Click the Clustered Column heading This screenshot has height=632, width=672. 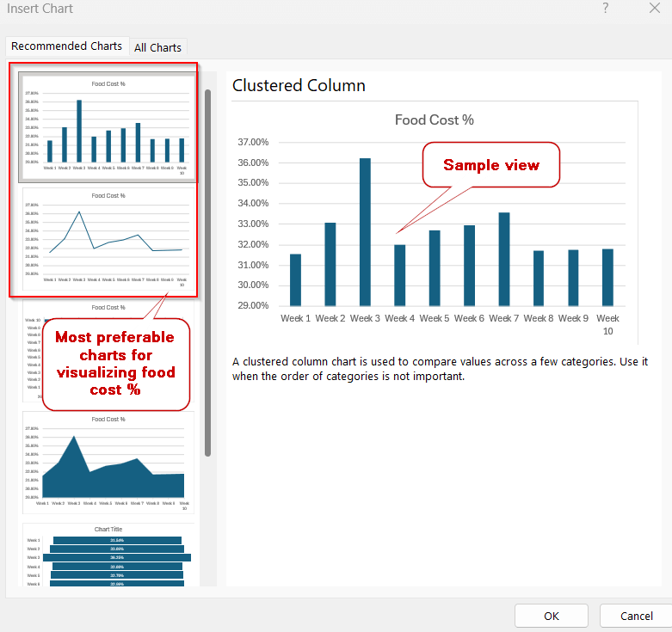pyautogui.click(x=299, y=85)
